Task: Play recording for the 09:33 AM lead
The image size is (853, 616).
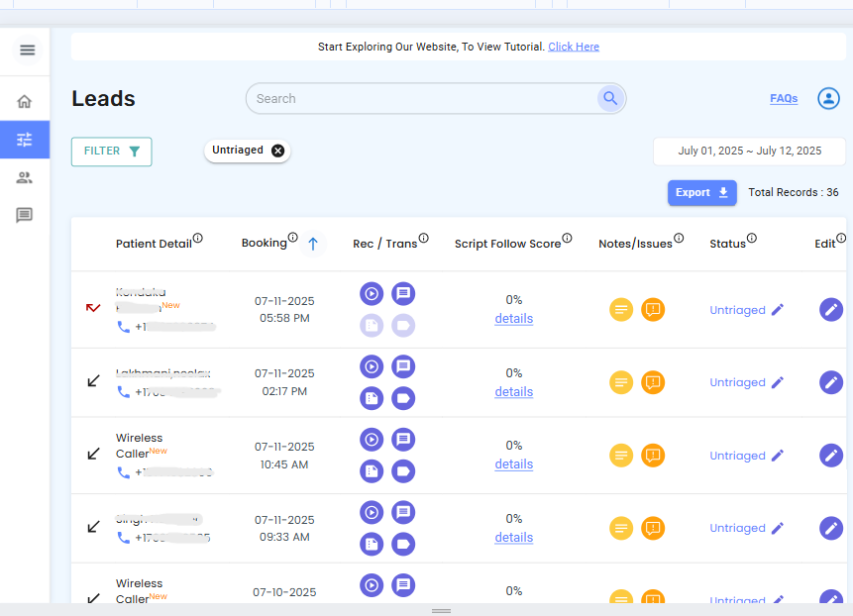Action: 372,512
